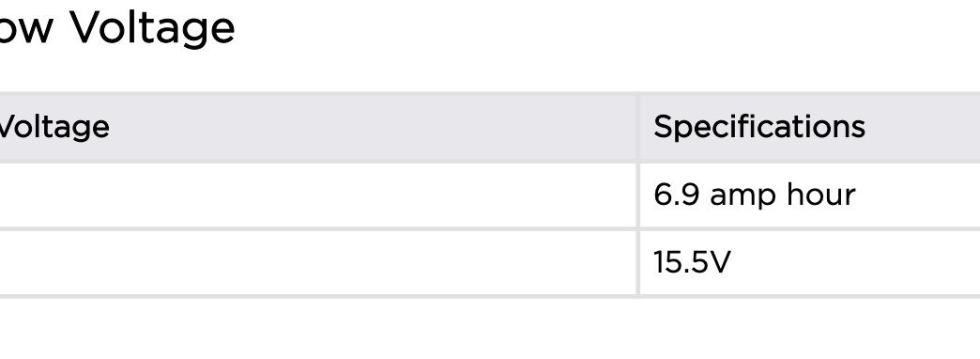Screen dimensions: 980x359
Task: Click column divider before "Specifications" header
Action: (x=637, y=127)
